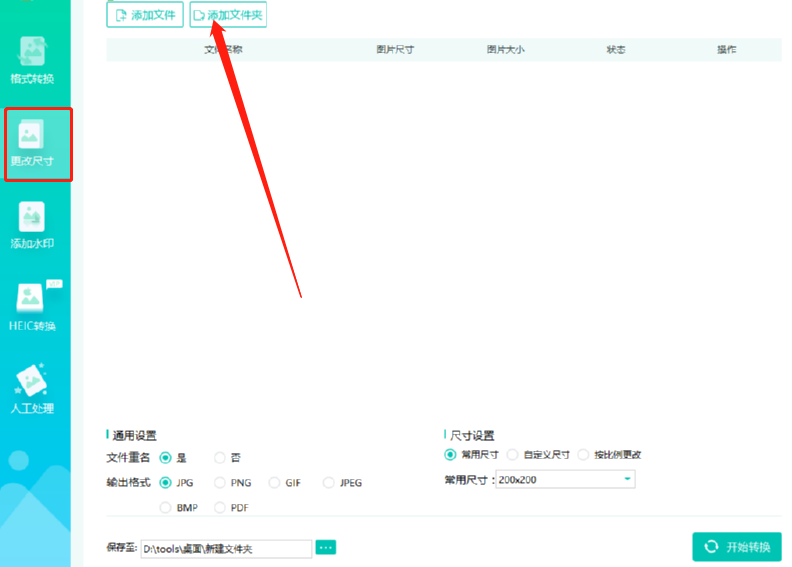This screenshot has width=792, height=567.
Task: Click the 图片大小 column header
Action: click(x=506, y=49)
